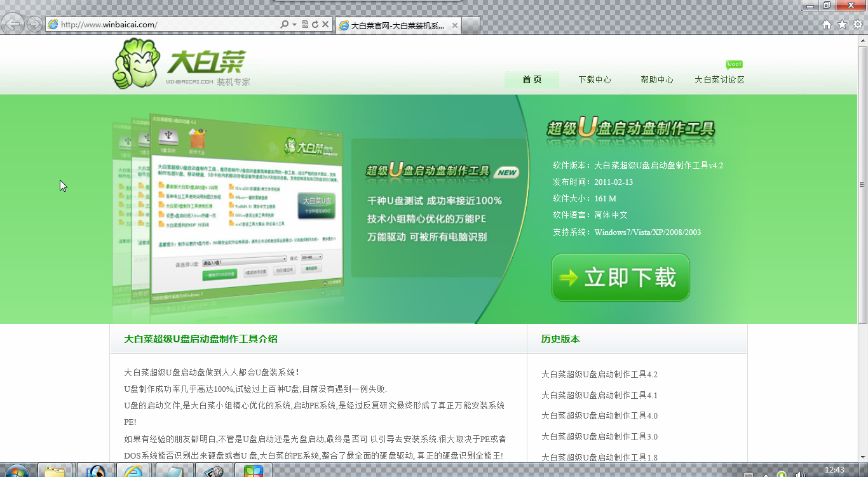Click the browser Forward arrow button
The width and height of the screenshot is (868, 477).
click(35, 25)
